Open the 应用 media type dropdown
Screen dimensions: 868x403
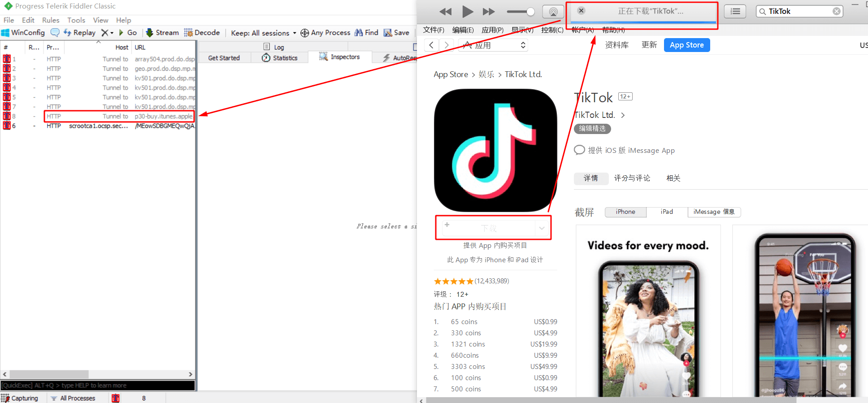(493, 45)
